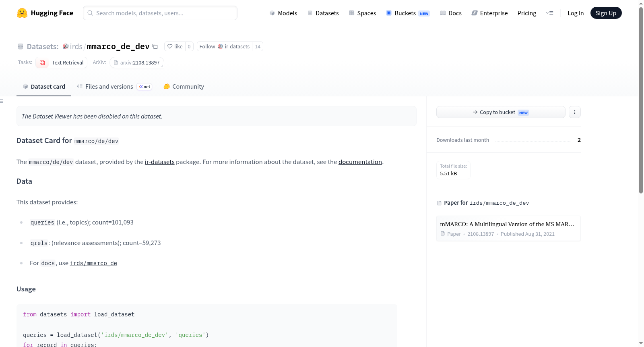
Task: Click Log In
Action: coord(576,13)
